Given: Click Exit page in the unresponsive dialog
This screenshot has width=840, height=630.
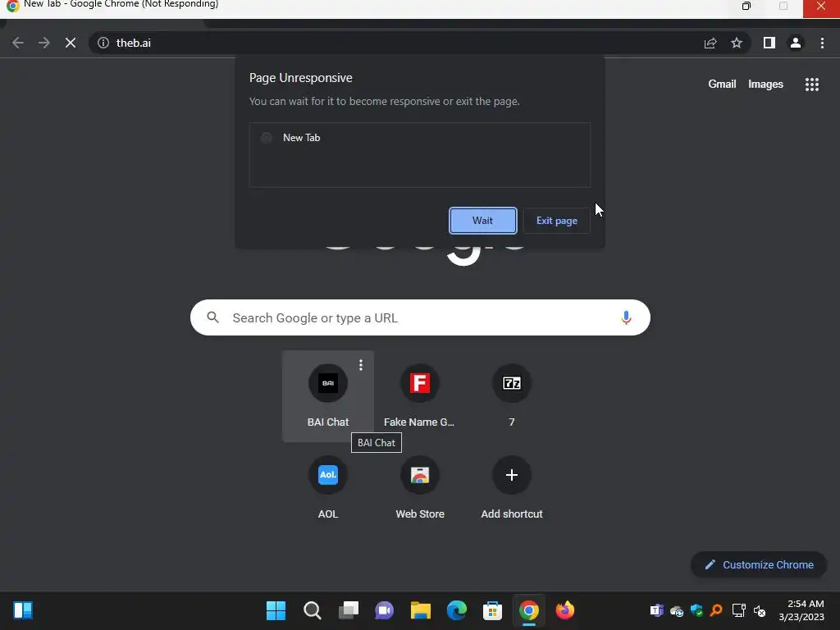Looking at the screenshot, I should (557, 221).
